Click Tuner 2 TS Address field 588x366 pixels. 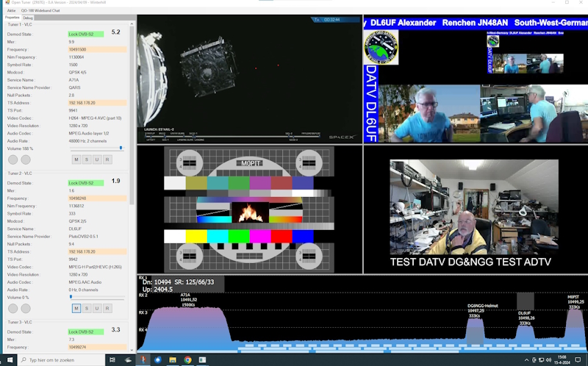click(97, 251)
